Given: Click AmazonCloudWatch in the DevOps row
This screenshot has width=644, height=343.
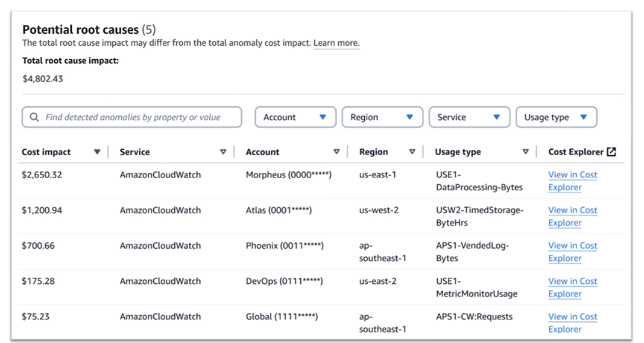Looking at the screenshot, I should (160, 281).
